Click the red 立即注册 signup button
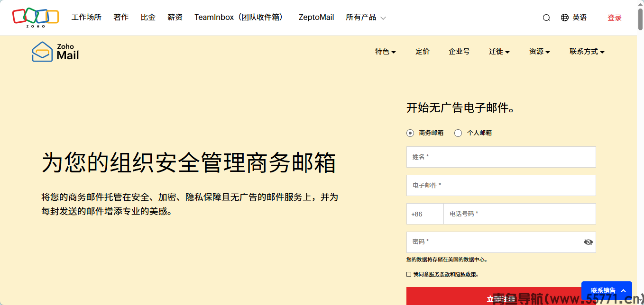Image resolution: width=644 pixels, height=305 pixels. [x=501, y=296]
